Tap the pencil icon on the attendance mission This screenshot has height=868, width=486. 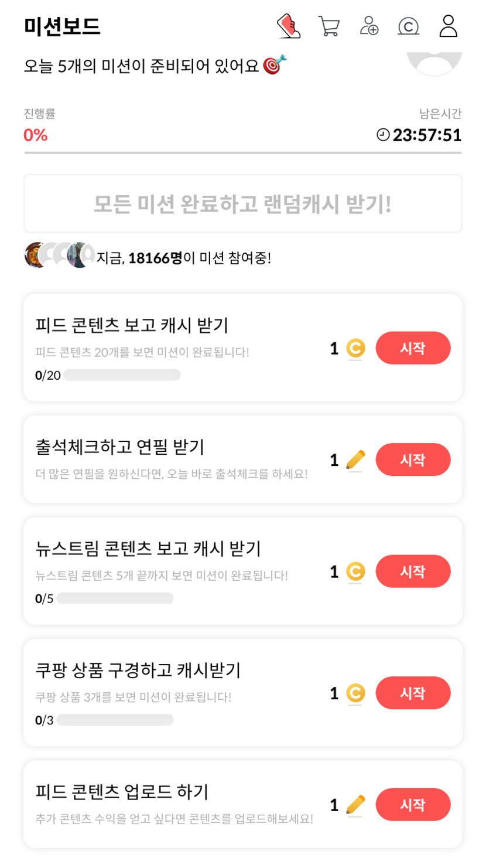[355, 460]
